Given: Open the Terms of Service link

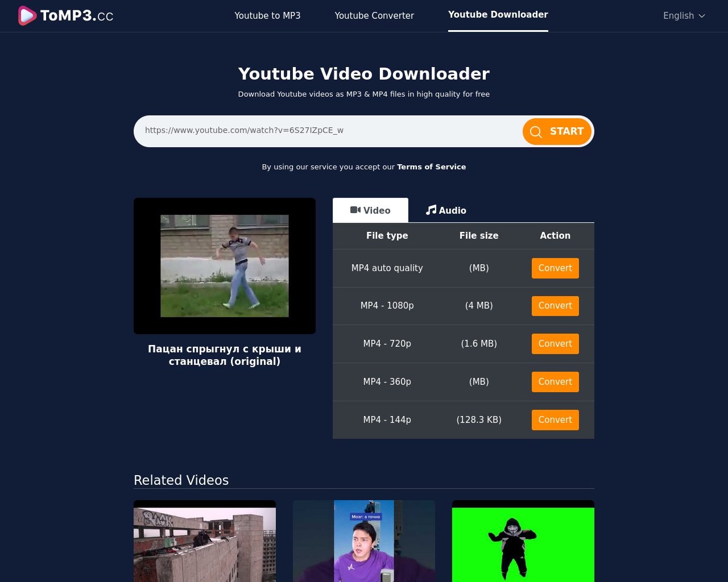Looking at the screenshot, I should pos(432,167).
